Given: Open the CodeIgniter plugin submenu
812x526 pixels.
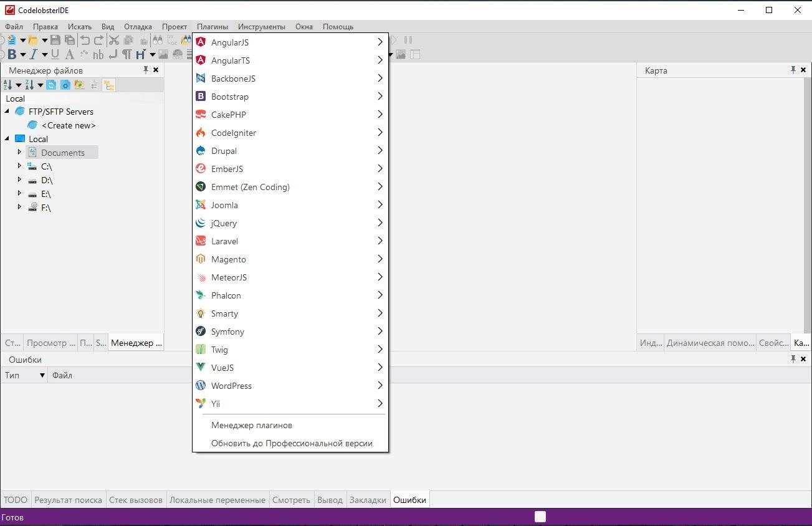Looking at the screenshot, I should click(290, 133).
